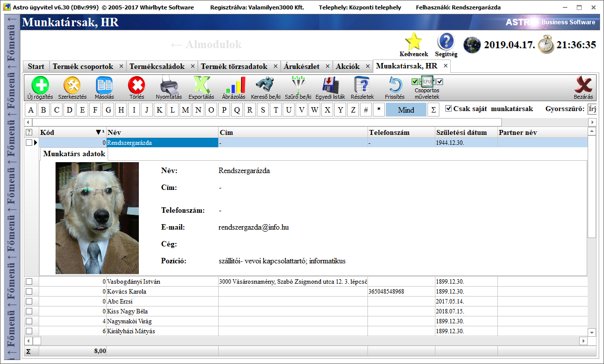Click the upper horizontal scrollbar left arrow
The height and width of the screenshot is (364, 604).
(29, 122)
